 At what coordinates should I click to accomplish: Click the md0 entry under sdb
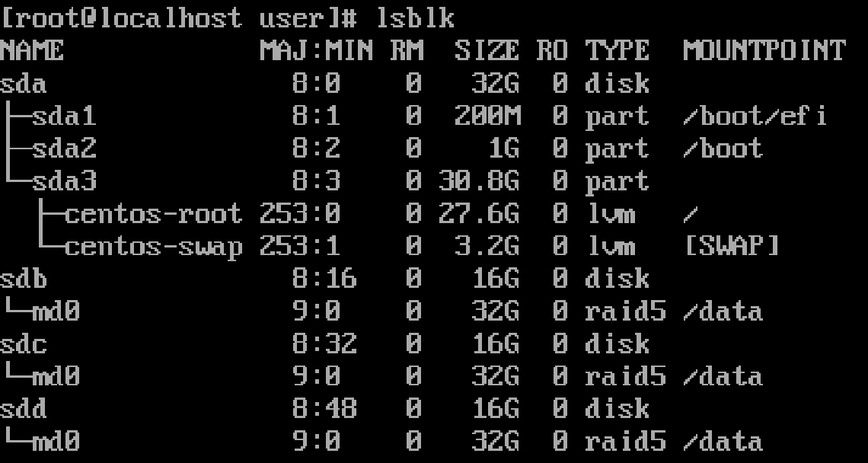56,311
